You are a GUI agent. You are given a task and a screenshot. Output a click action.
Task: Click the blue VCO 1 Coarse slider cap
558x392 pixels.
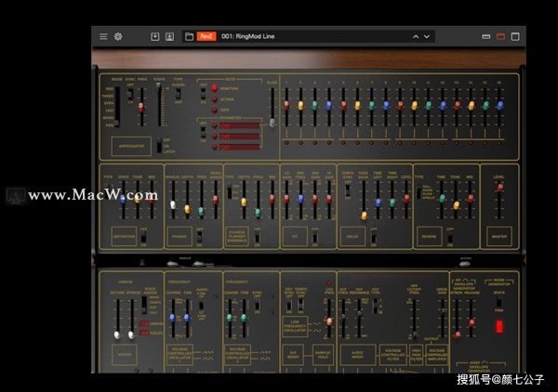point(173,318)
